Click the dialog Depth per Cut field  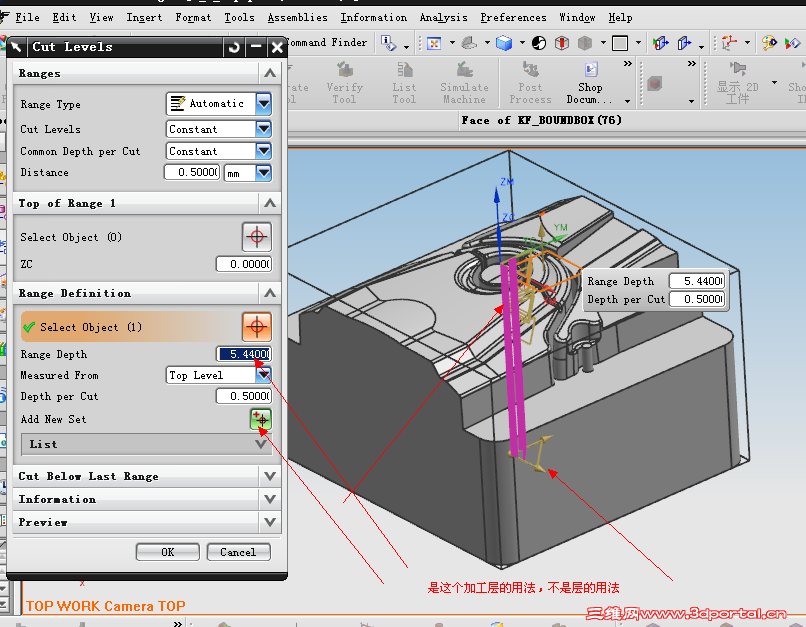coord(244,396)
